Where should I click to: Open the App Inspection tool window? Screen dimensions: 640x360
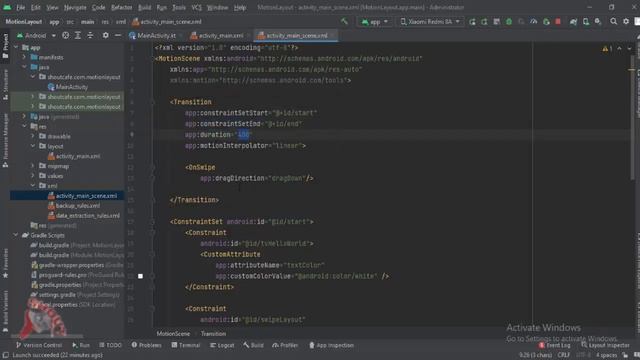[x=331, y=345]
